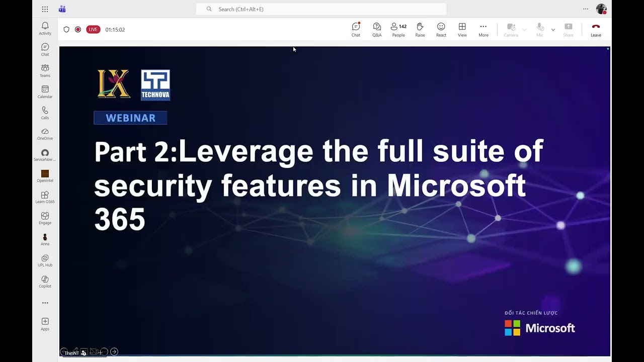Open Calendar in the sidebar

tap(45, 92)
